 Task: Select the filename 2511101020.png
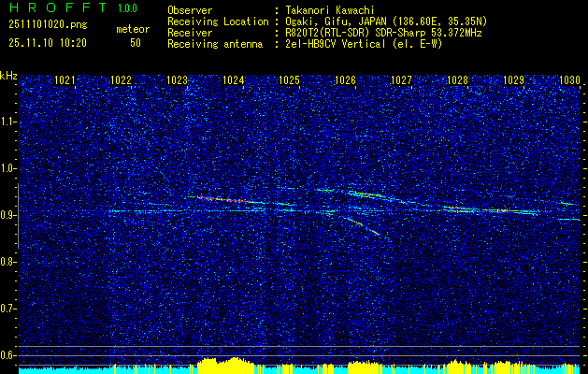coord(48,24)
